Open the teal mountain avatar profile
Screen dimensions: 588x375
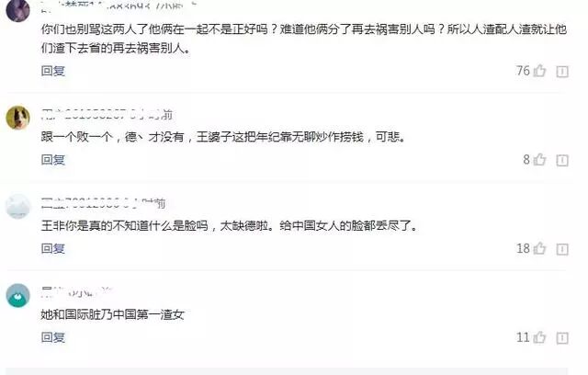(x=18, y=296)
